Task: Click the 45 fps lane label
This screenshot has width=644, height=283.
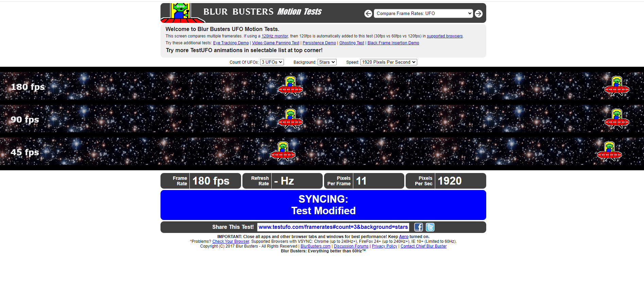Action: pyautogui.click(x=25, y=152)
